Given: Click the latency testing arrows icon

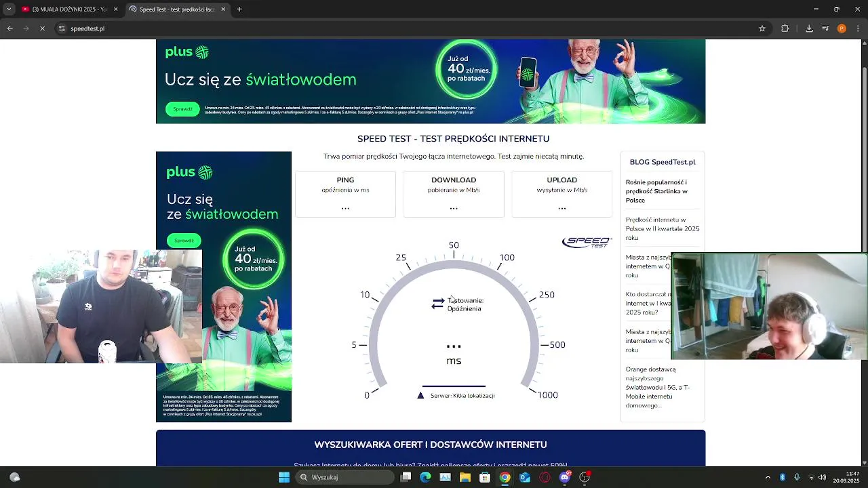Looking at the screenshot, I should click(x=438, y=304).
